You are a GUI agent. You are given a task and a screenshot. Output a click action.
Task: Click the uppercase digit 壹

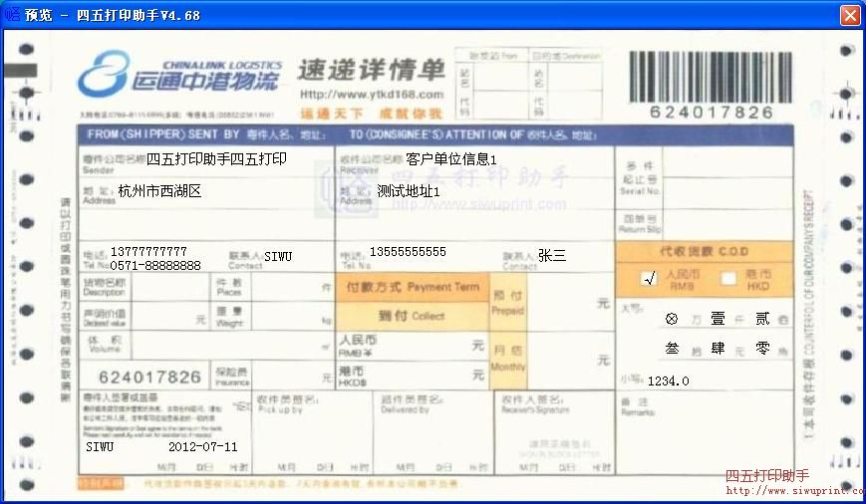click(718, 319)
